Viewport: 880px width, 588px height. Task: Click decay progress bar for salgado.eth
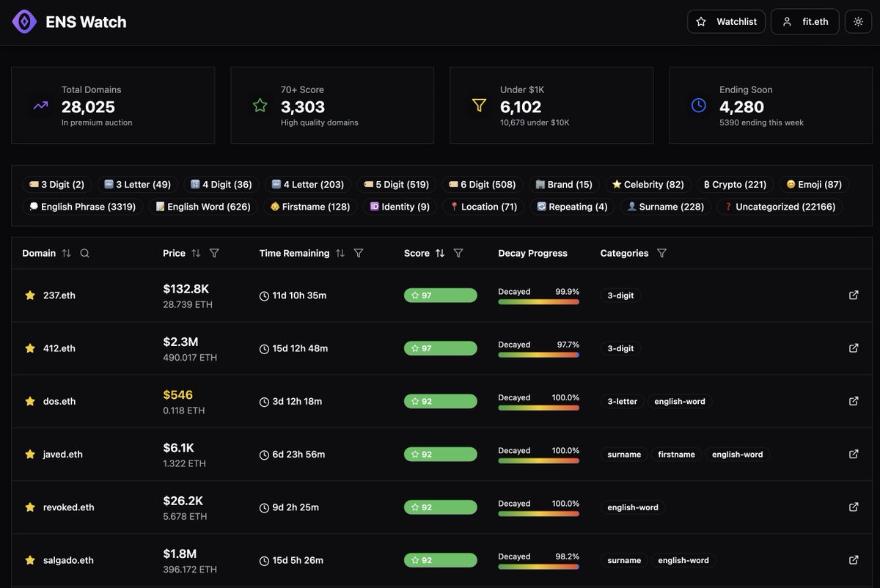[x=538, y=567]
